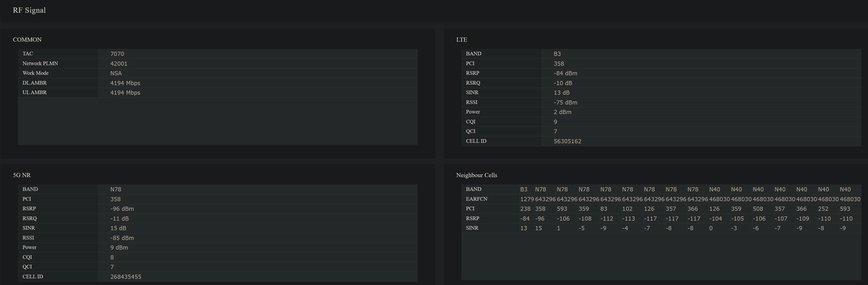Screen dimensions: 868x285
Task: Select neighbour RSRP value -112
Action: point(607,219)
